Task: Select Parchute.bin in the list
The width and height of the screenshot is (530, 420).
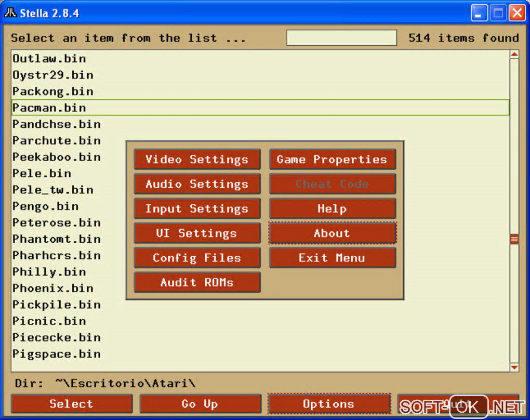Action: pyautogui.click(x=69, y=140)
